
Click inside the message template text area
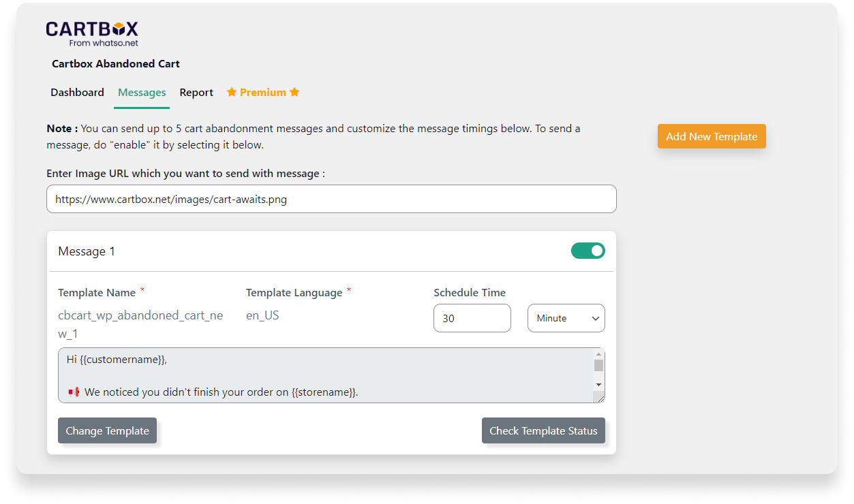pos(325,375)
